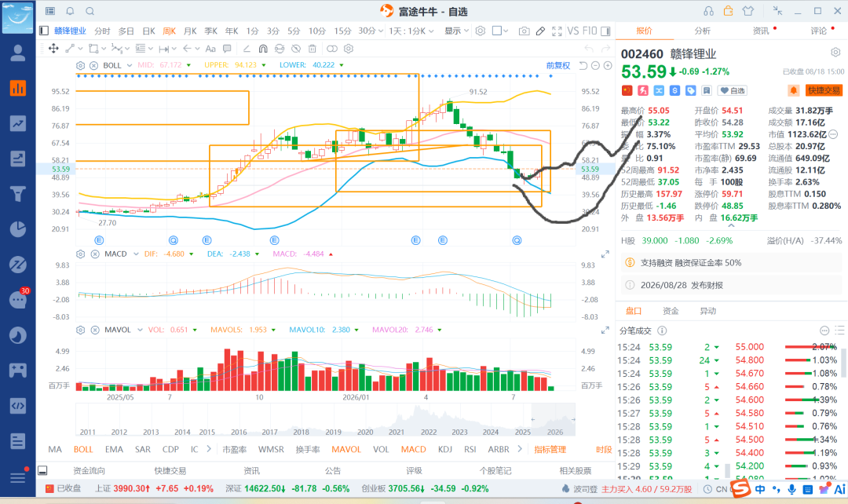Click the chart zoom-in plus icon
The width and height of the screenshot is (848, 504).
[x=608, y=65]
